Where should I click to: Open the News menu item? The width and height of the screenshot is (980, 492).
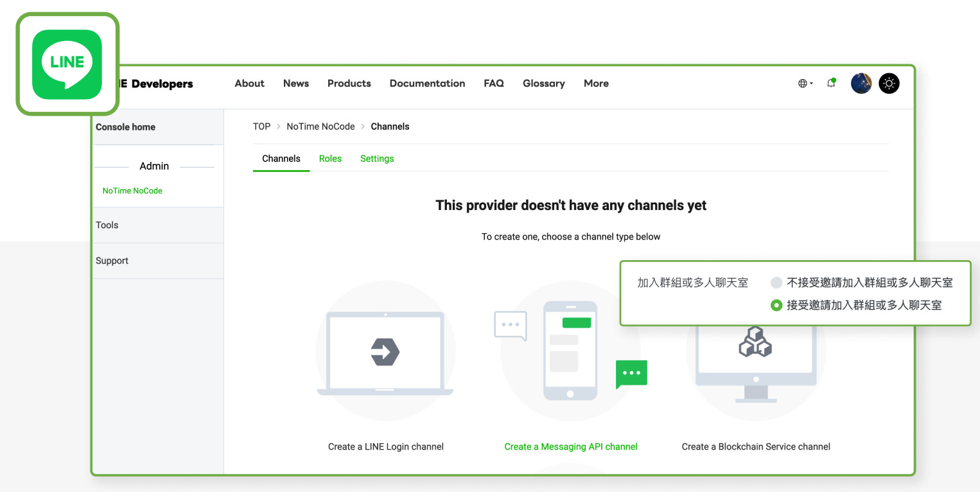point(296,83)
